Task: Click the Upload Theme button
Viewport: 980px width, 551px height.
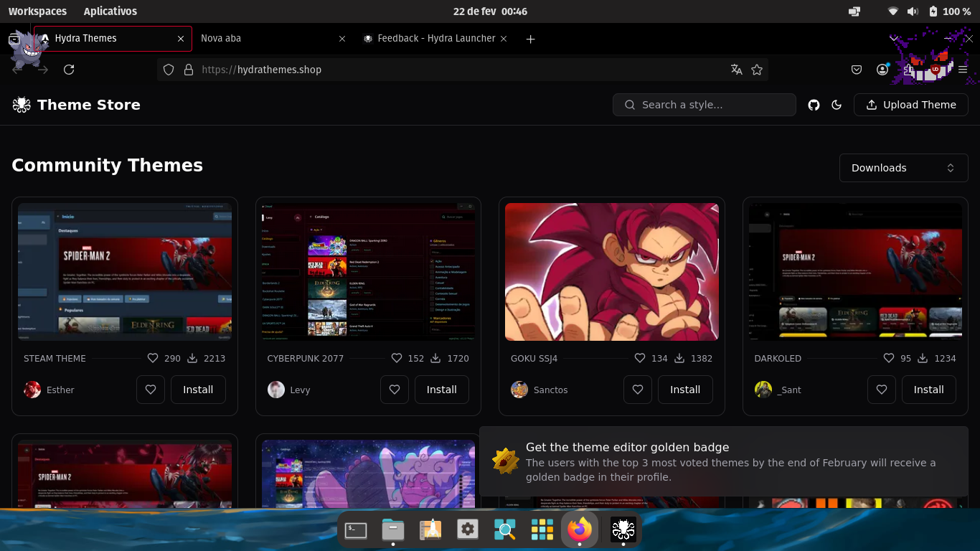Action: (x=910, y=105)
